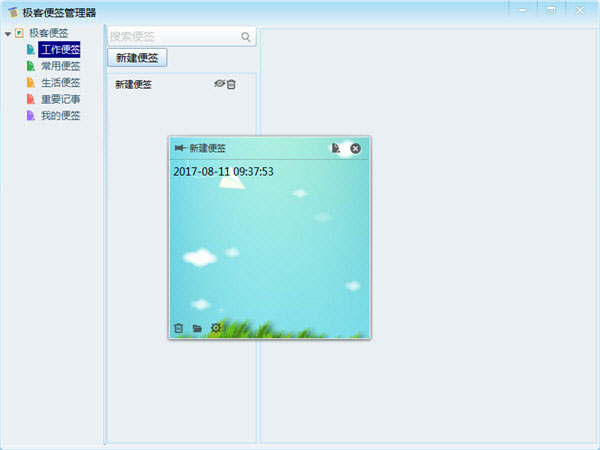Screen dimensions: 600x450
Task: Open the 生活便签 category
Action: point(60,83)
